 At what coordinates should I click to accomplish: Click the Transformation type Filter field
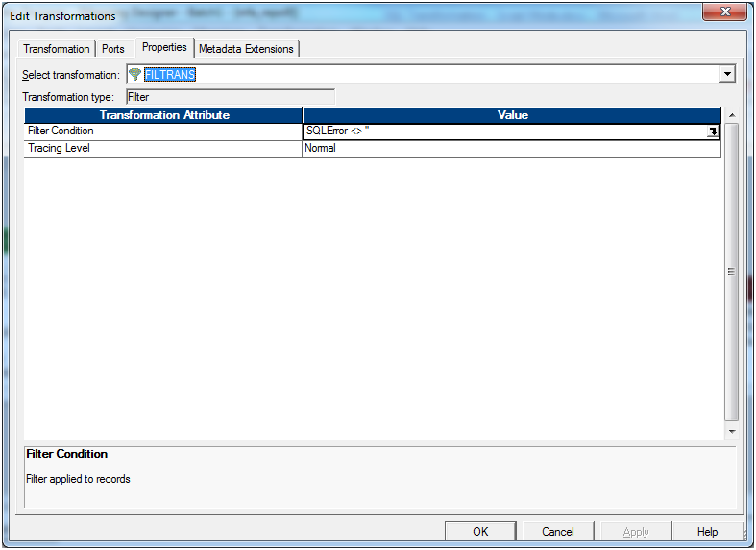231,97
